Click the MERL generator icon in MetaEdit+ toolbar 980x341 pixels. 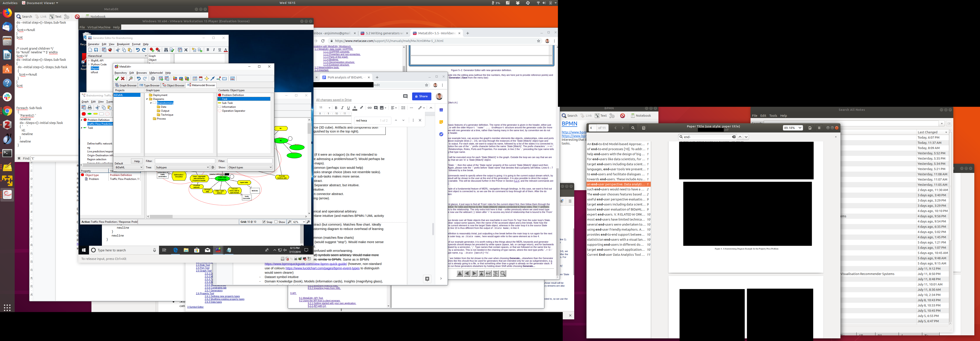tap(233, 79)
